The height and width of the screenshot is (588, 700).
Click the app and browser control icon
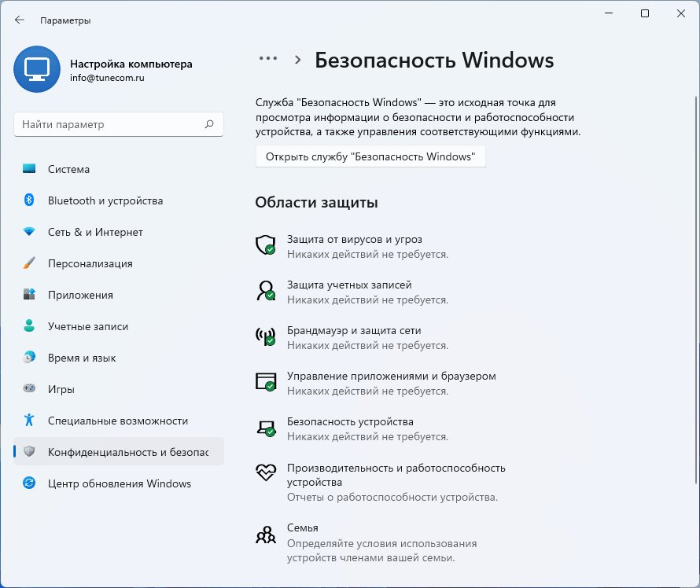pos(265,381)
